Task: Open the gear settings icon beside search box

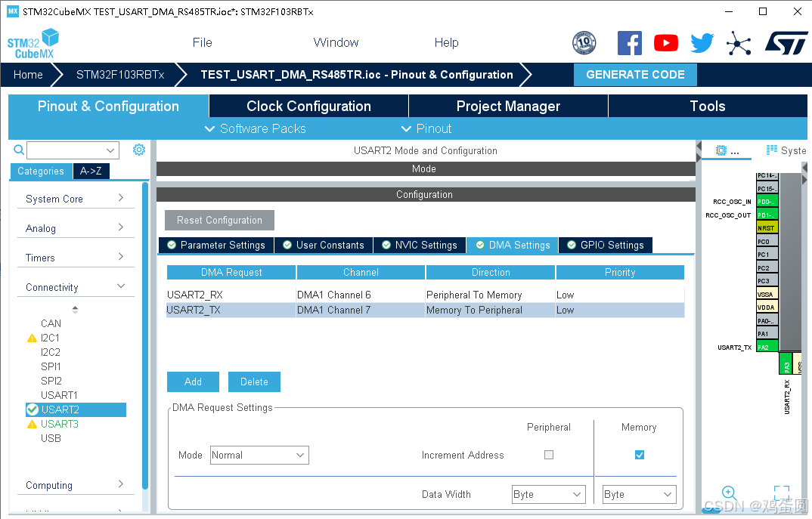Action: click(x=139, y=150)
